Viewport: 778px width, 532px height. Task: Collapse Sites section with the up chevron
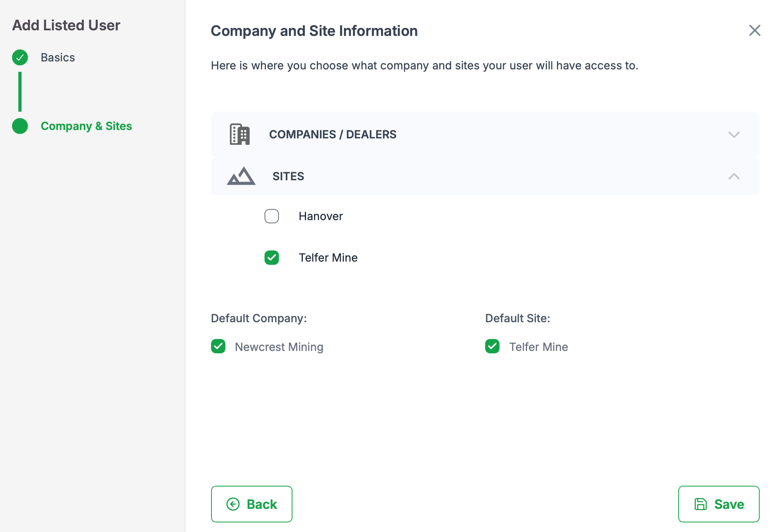[x=734, y=176]
